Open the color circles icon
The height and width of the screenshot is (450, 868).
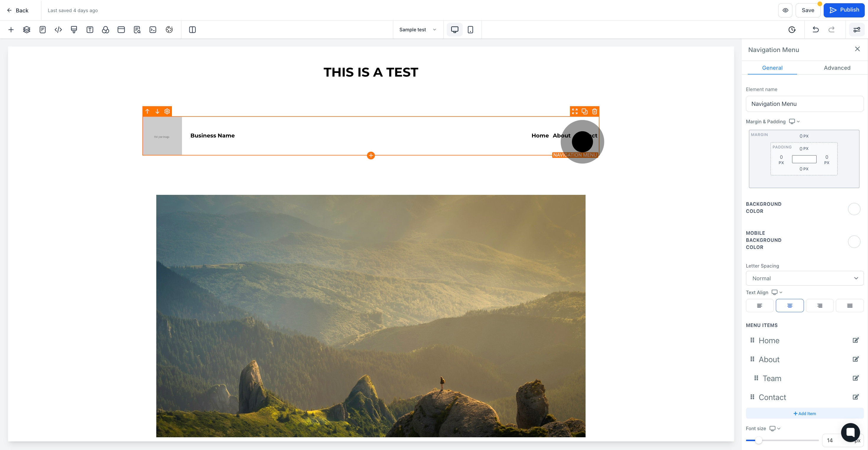click(x=105, y=30)
